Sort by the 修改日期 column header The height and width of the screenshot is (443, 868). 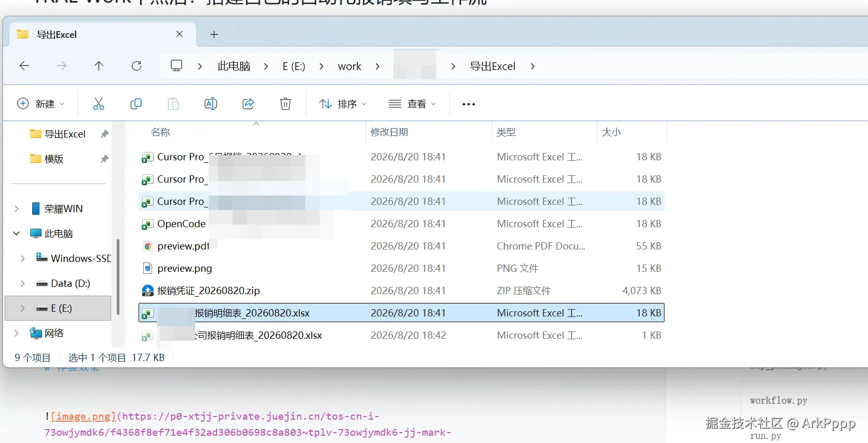point(389,132)
